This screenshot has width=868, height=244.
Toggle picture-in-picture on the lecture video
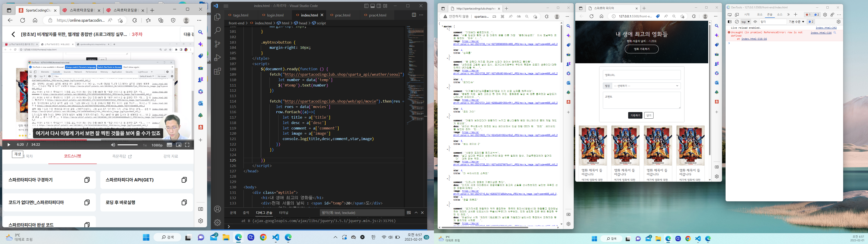pos(179,145)
